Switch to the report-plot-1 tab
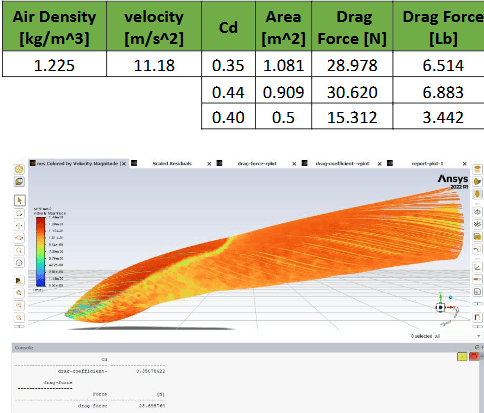484x413 pixels. pos(427,163)
